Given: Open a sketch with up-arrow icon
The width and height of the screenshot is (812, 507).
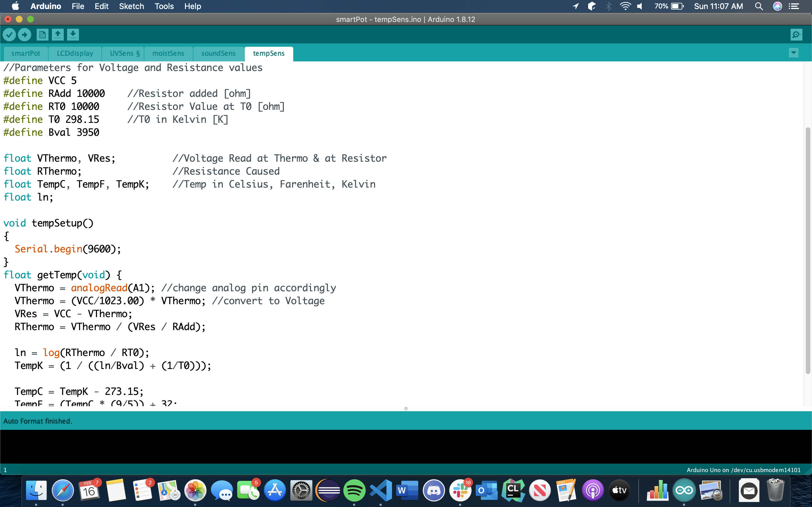Looking at the screenshot, I should [58, 35].
